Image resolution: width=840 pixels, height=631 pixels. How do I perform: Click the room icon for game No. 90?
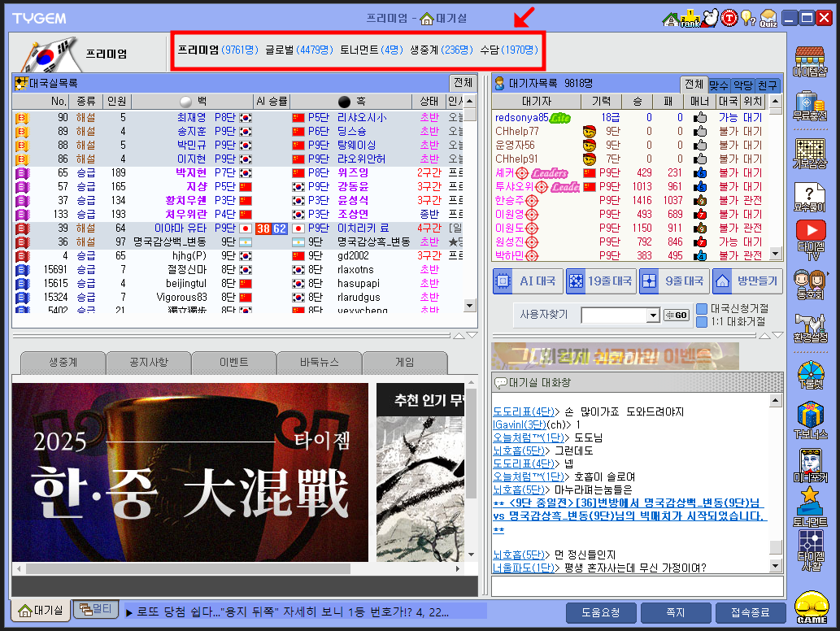click(x=22, y=117)
